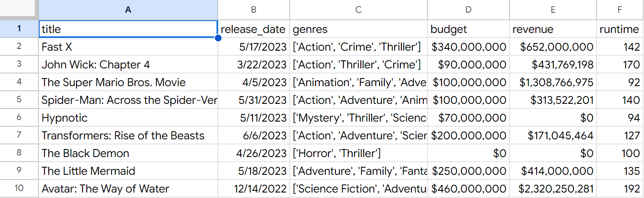Select The Black Demon genres cell
This screenshot has height=198, width=644.
click(358, 153)
